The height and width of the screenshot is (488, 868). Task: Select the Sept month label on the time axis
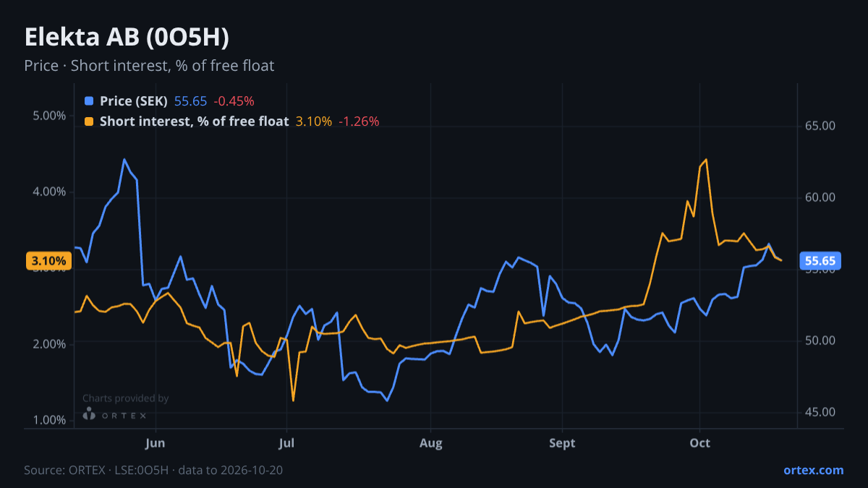tap(562, 443)
